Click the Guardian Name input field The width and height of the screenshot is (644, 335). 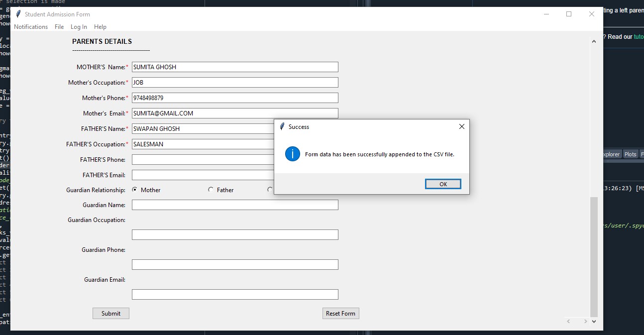click(234, 205)
